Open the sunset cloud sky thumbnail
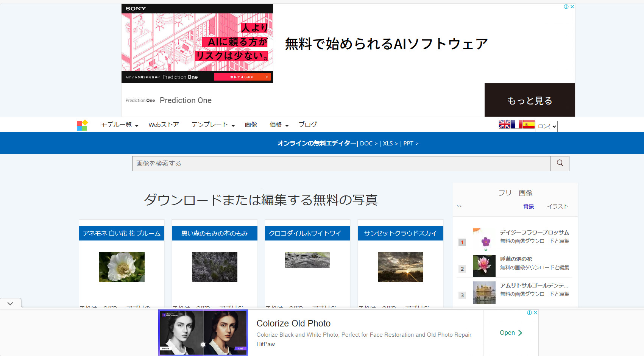The image size is (644, 356). (400, 267)
